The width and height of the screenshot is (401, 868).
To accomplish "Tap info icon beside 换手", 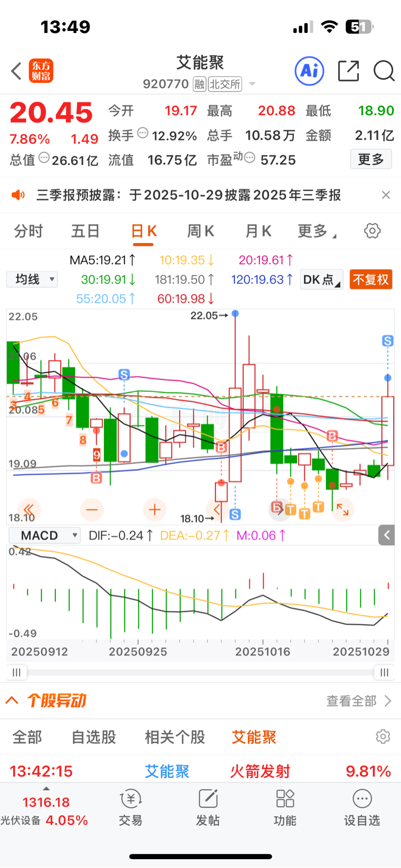I will click(x=143, y=134).
